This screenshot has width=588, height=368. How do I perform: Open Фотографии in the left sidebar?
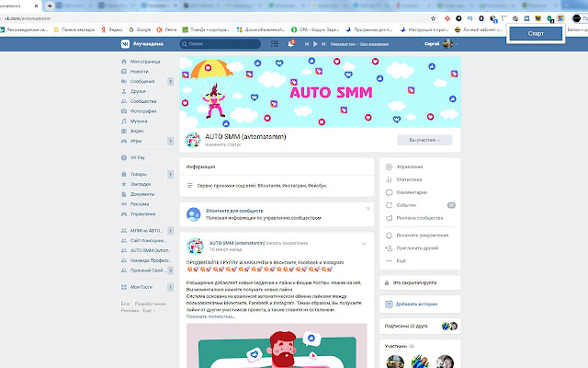[143, 111]
